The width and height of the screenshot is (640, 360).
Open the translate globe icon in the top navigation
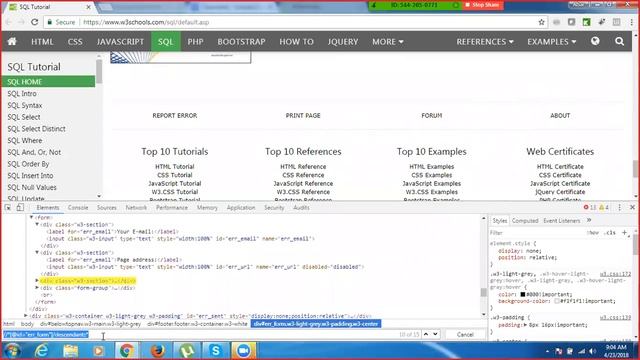click(595, 41)
